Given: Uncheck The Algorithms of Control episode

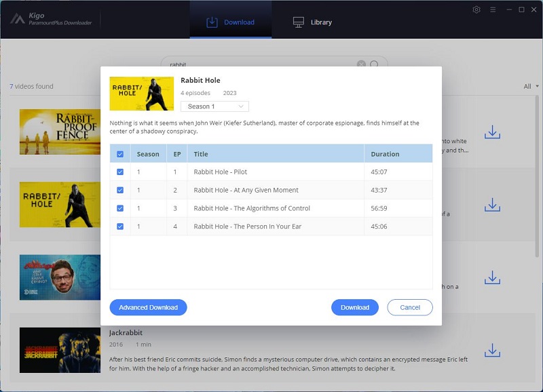Looking at the screenshot, I should [120, 208].
